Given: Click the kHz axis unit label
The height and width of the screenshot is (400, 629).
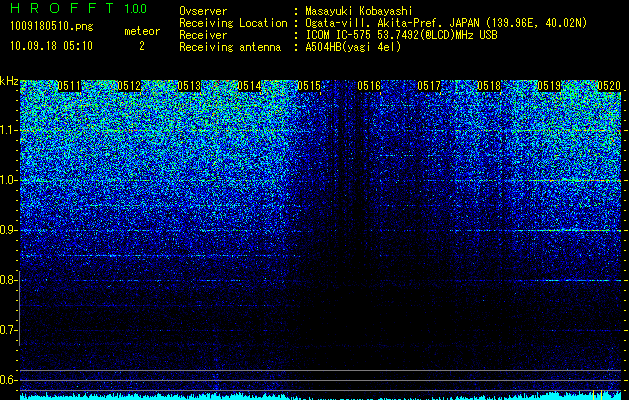Looking at the screenshot, I should click(9, 81).
